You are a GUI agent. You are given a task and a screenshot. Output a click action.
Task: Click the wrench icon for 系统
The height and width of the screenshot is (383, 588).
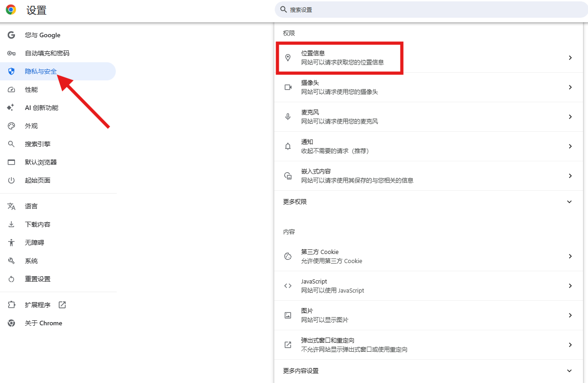click(x=11, y=261)
